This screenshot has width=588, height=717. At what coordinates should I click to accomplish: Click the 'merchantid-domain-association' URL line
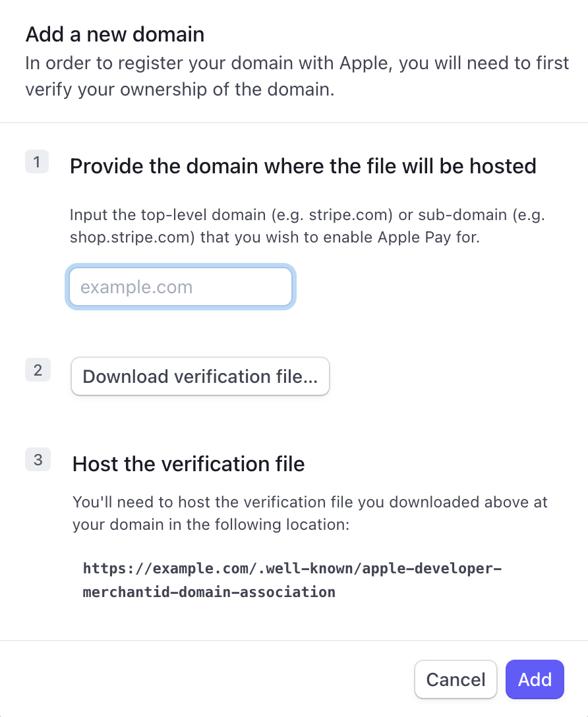tap(209, 592)
